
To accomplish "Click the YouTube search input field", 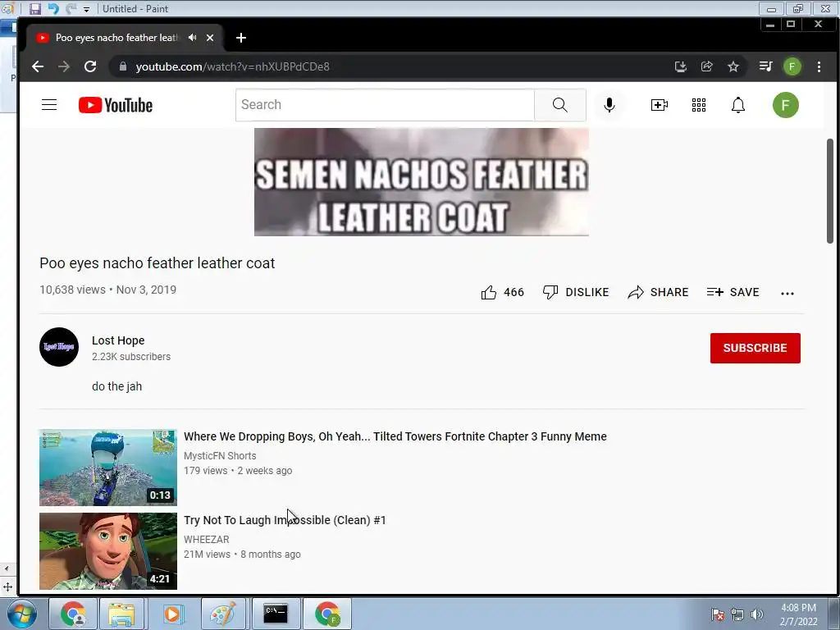I will point(385,105).
